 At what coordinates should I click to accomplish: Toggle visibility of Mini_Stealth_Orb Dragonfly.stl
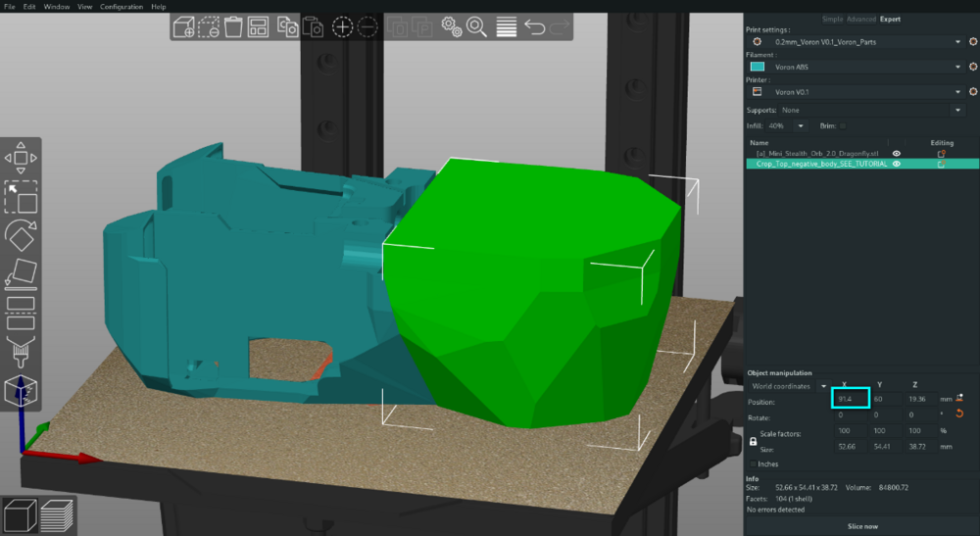tap(897, 153)
